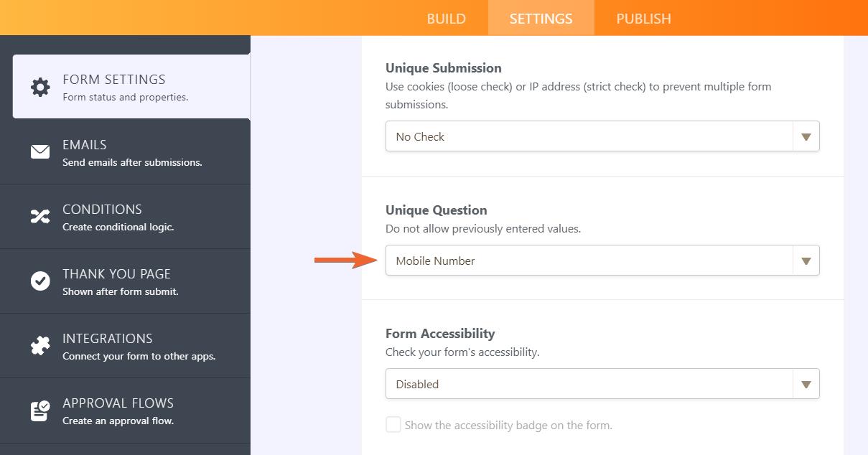Open the Emails sidebar section
The width and height of the screenshot is (868, 455).
[x=132, y=152]
